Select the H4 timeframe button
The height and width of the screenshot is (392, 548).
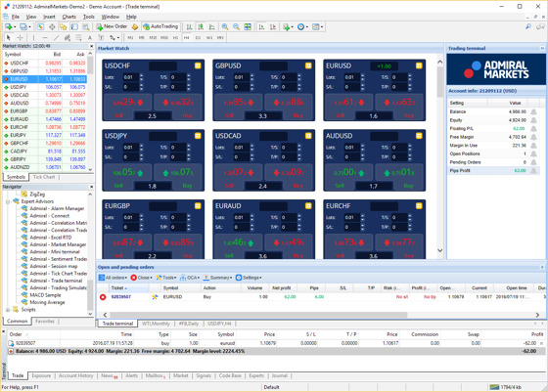[x=186, y=37]
